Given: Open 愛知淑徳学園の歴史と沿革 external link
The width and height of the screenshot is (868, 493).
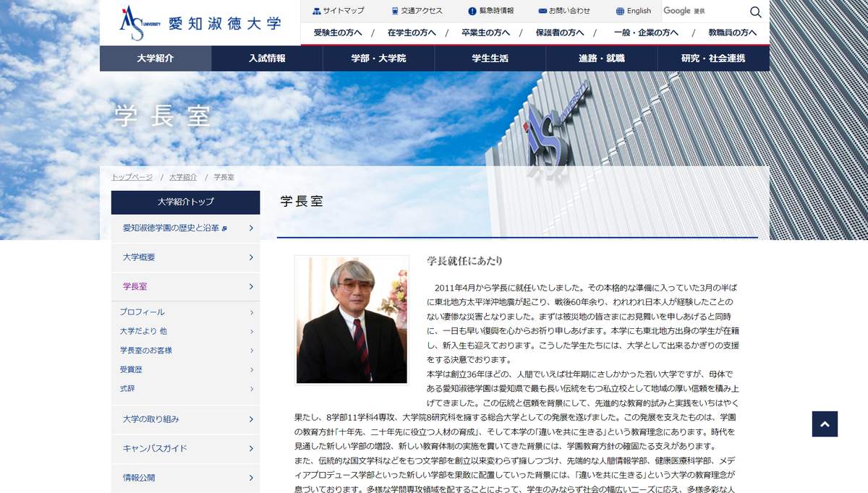Looking at the screenshot, I should 171,228.
